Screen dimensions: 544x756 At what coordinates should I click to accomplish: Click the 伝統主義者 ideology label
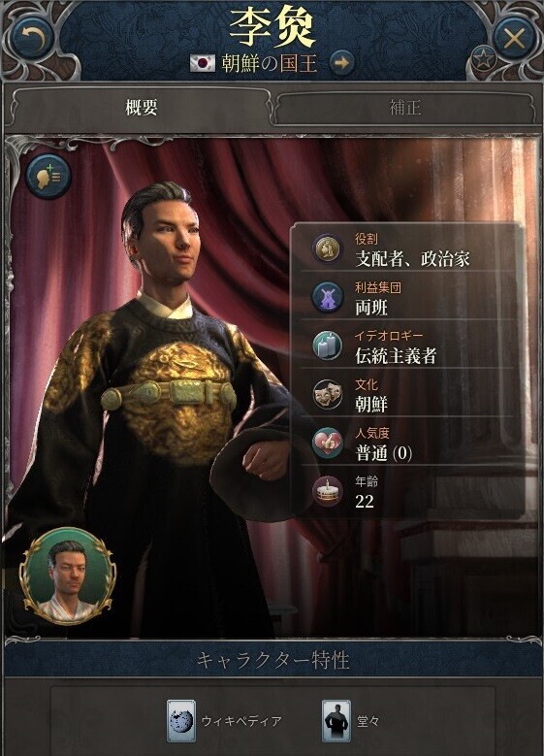point(396,356)
